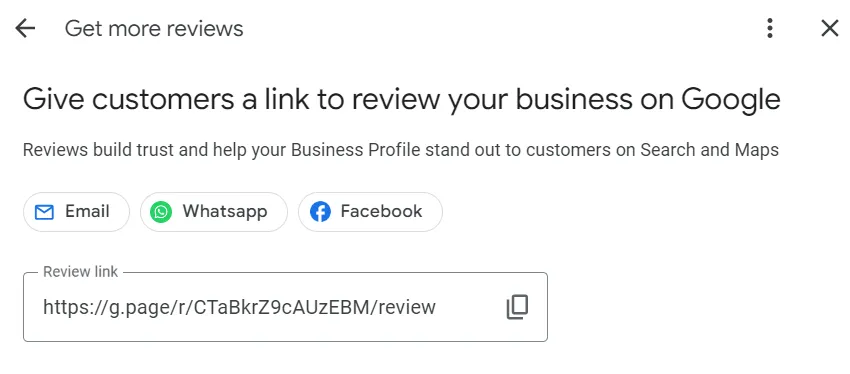Screen dimensions: 850x374
Task: Click the "Get more reviews" header title
Action: pos(154,28)
